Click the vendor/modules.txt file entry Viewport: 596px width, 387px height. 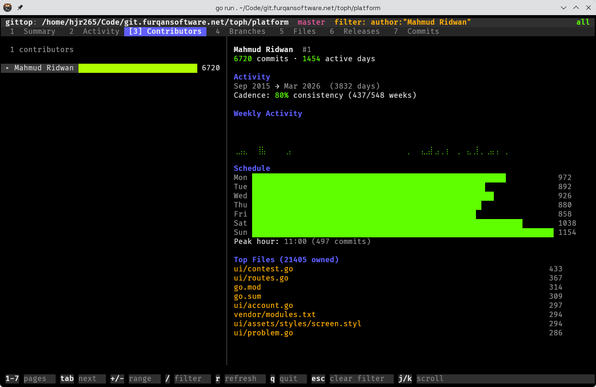coord(274,314)
